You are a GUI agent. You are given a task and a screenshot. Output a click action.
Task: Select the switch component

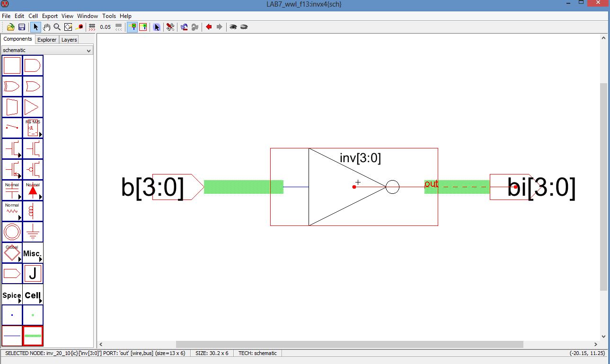coord(12,128)
